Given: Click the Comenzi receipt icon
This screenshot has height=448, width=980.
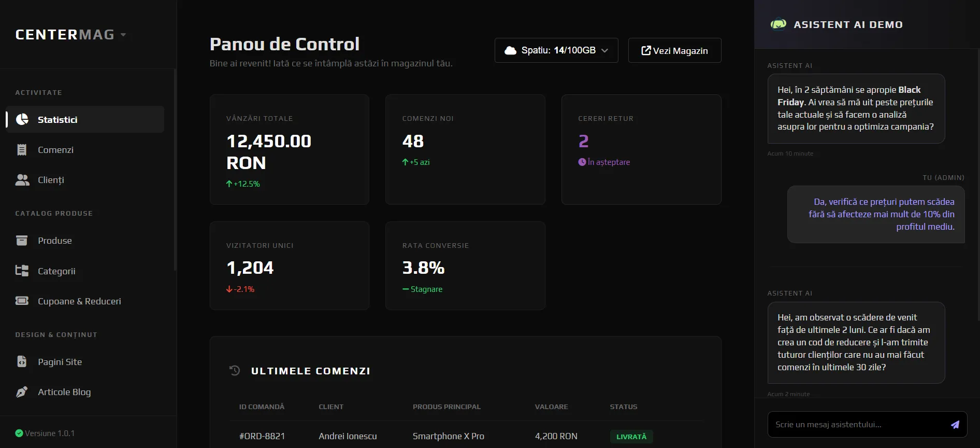Looking at the screenshot, I should pyautogui.click(x=22, y=150).
